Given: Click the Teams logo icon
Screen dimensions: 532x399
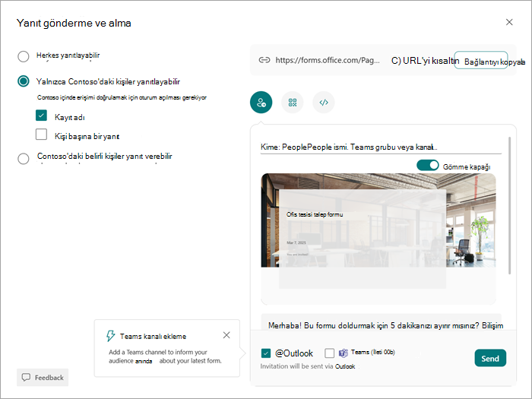Looking at the screenshot, I should (344, 353).
